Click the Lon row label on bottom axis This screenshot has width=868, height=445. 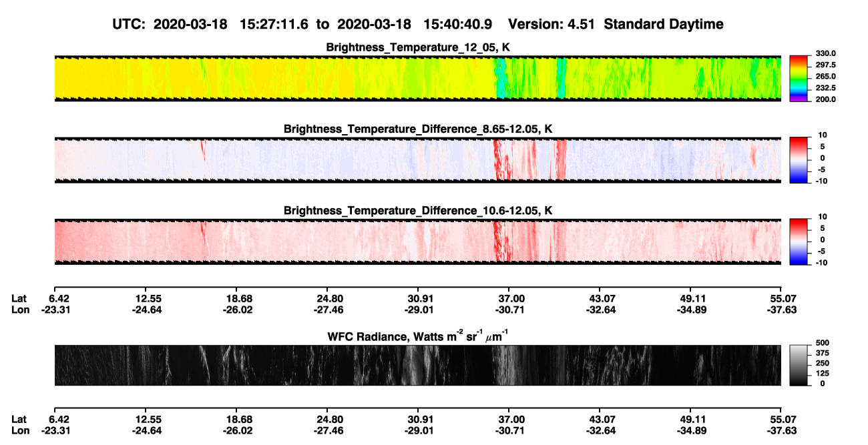(20, 431)
